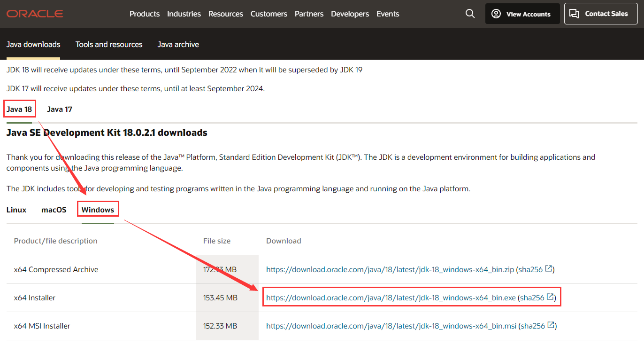Open the Developers menu
Screen dimensions: 644x345
[350, 14]
